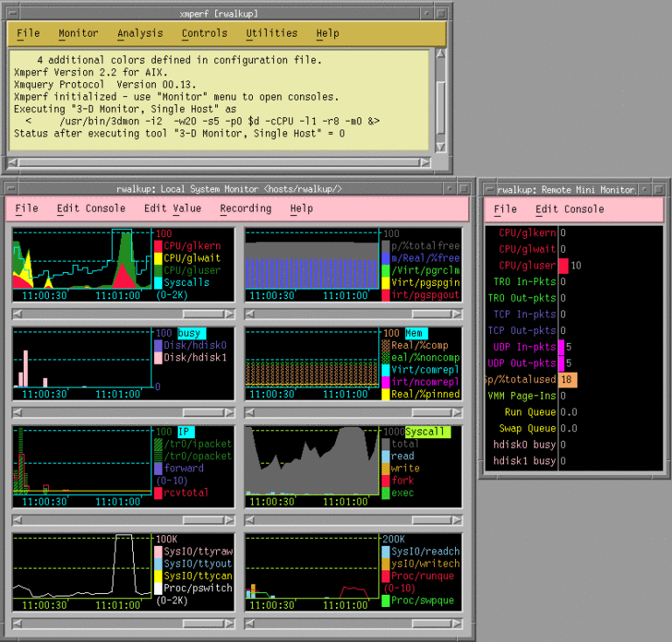The image size is (672, 642).
Task: Open Edit Console in Remote Mini Monitor
Action: (x=570, y=209)
